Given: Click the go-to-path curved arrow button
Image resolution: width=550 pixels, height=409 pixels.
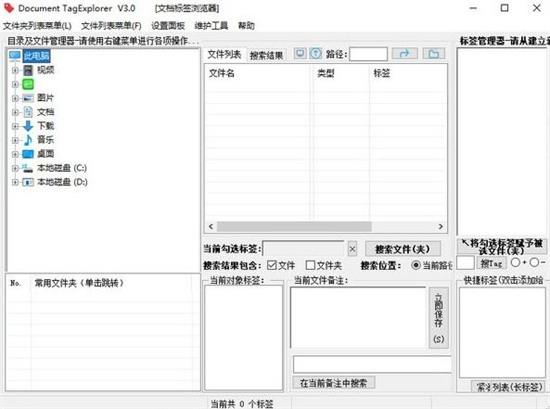Looking at the screenshot, I should pyautogui.click(x=405, y=53).
